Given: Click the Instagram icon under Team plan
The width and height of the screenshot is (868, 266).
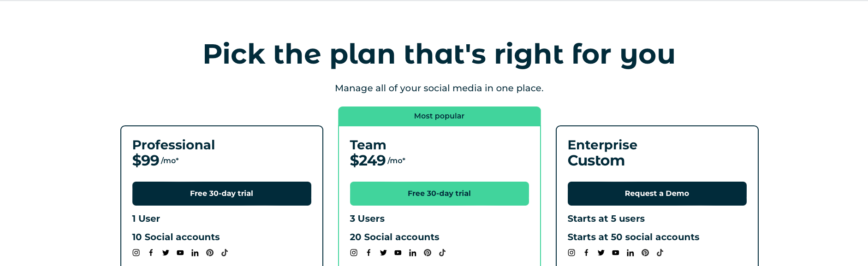Looking at the screenshot, I should click(x=354, y=253).
